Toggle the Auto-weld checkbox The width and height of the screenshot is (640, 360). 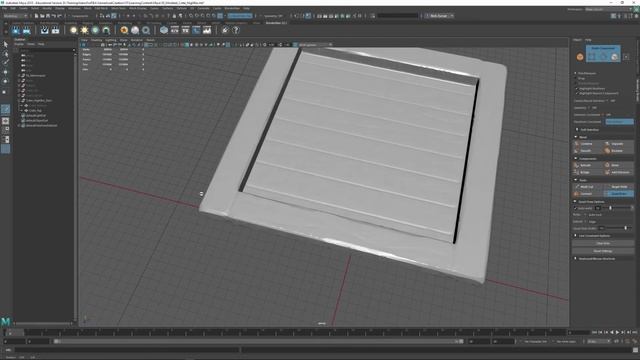tap(576, 208)
